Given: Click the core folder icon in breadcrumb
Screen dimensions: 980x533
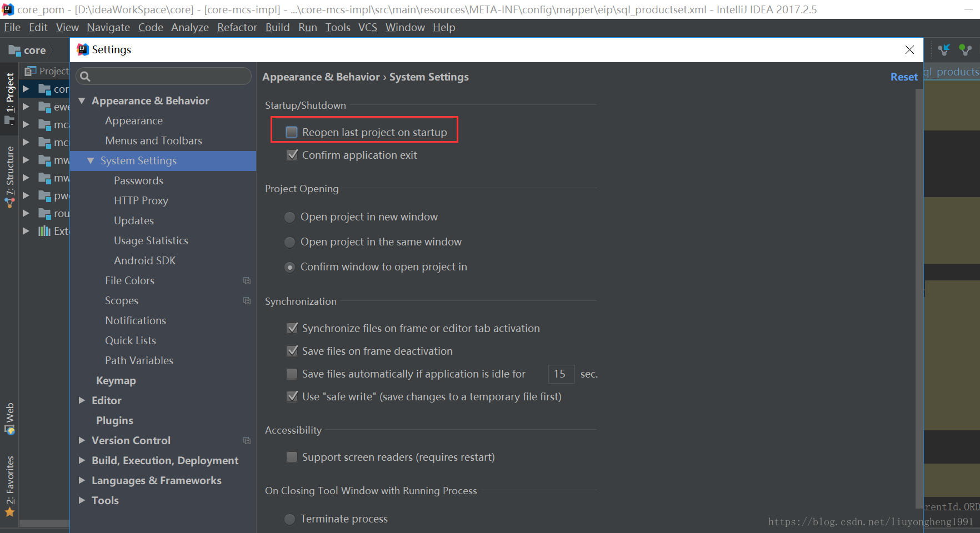Looking at the screenshot, I should pos(14,51).
